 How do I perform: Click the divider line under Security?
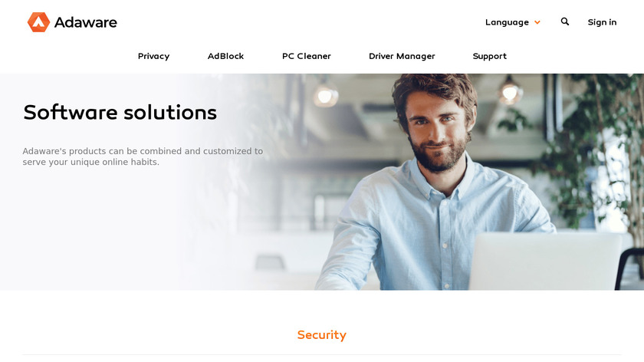321,354
